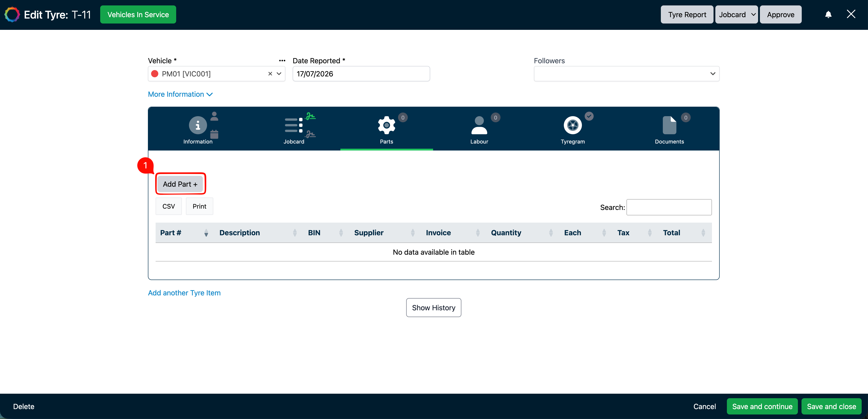The image size is (868, 419).
Task: Click the Vehicles In Service status button
Action: coord(138,14)
